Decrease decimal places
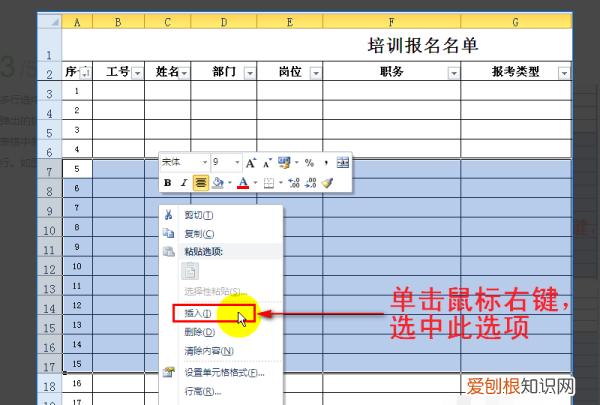The image size is (600, 405). coord(310,183)
